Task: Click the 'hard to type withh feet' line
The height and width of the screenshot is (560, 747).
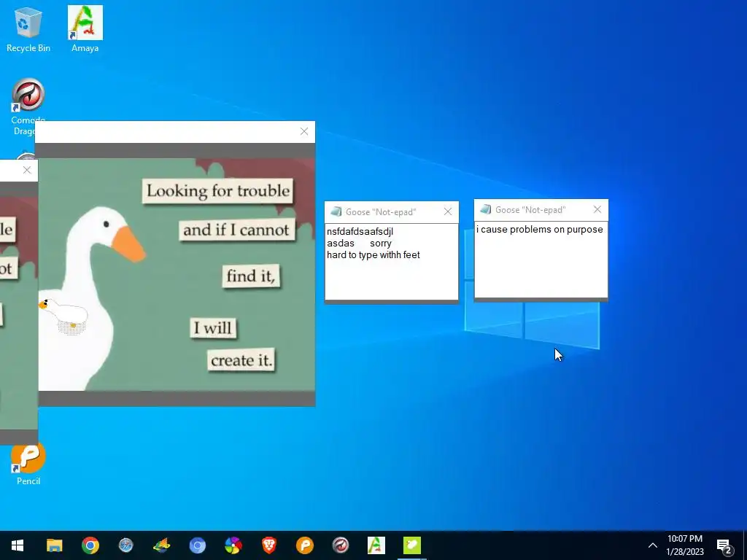Action: click(373, 254)
